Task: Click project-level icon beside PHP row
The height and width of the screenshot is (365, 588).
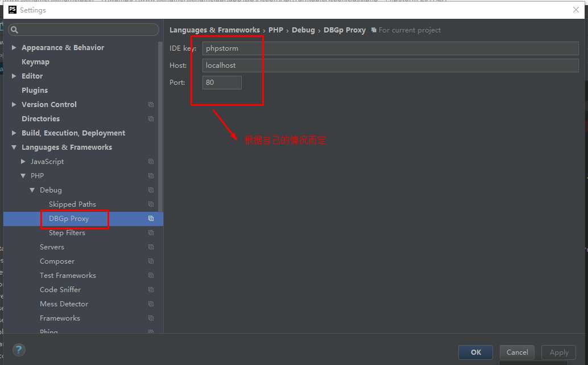Action: [x=151, y=176]
